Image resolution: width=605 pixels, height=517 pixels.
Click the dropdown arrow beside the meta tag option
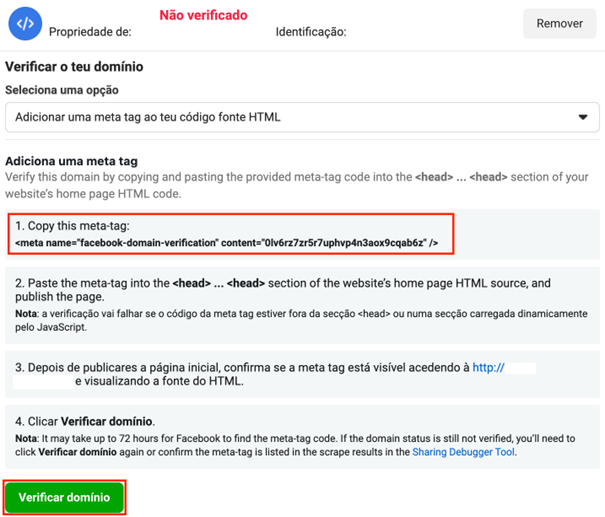pos(583,118)
